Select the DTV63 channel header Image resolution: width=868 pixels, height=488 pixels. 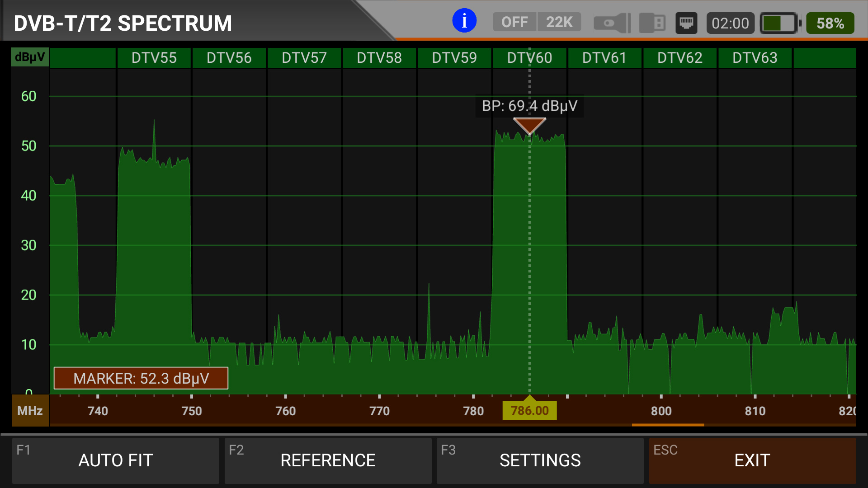coord(755,58)
